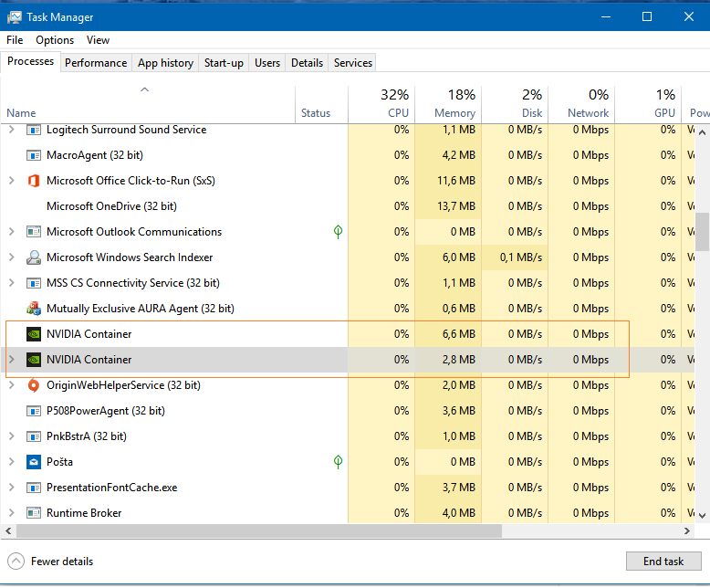Sort processes by Disk column
The image size is (710, 588).
[515, 104]
